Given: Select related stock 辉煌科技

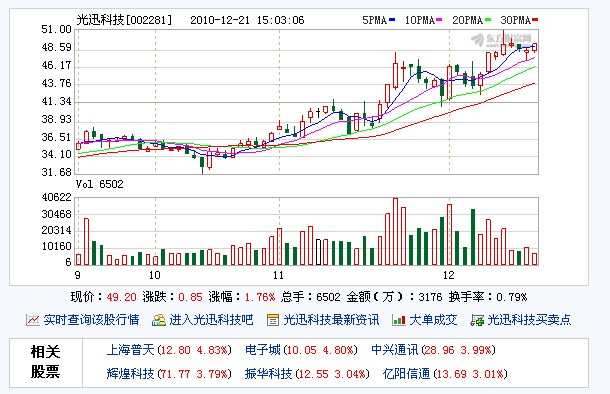Looking at the screenshot, I should tap(130, 374).
